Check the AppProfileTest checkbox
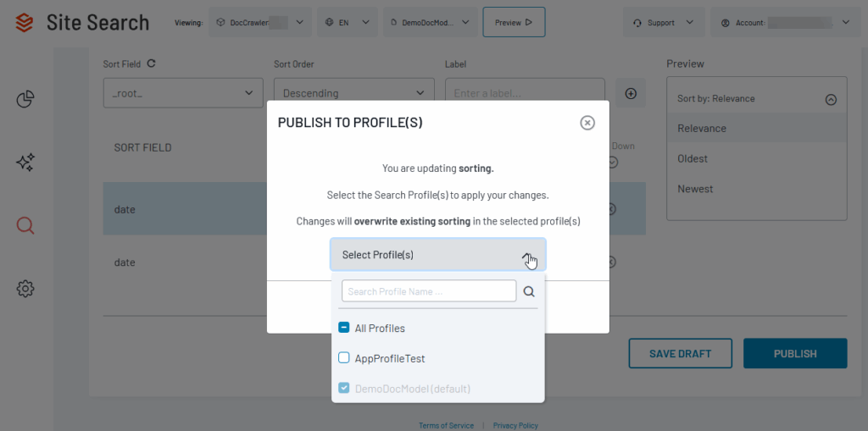Image resolution: width=868 pixels, height=431 pixels. (x=344, y=358)
